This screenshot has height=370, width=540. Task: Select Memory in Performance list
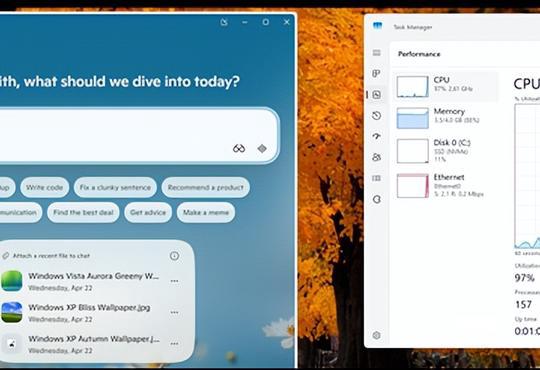446,118
